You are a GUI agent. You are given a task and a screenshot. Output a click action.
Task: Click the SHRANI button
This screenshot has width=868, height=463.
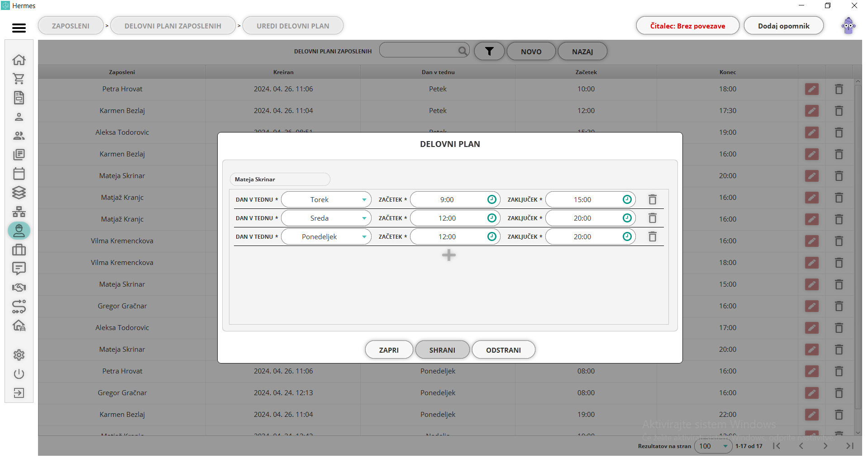442,350
